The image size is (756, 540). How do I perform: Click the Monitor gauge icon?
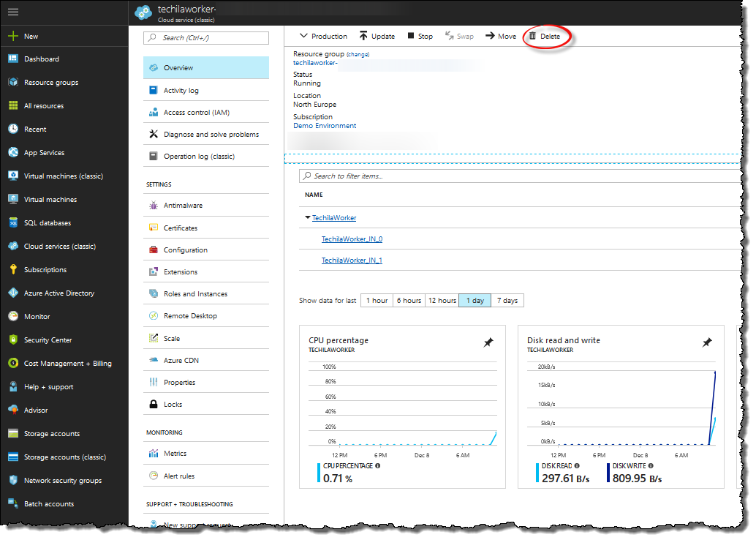click(x=13, y=316)
